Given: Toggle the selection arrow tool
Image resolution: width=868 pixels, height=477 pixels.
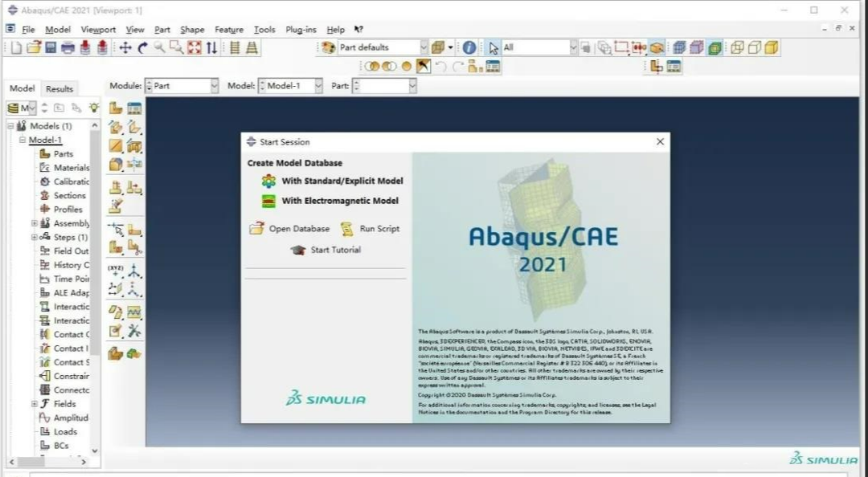Looking at the screenshot, I should [x=493, y=48].
